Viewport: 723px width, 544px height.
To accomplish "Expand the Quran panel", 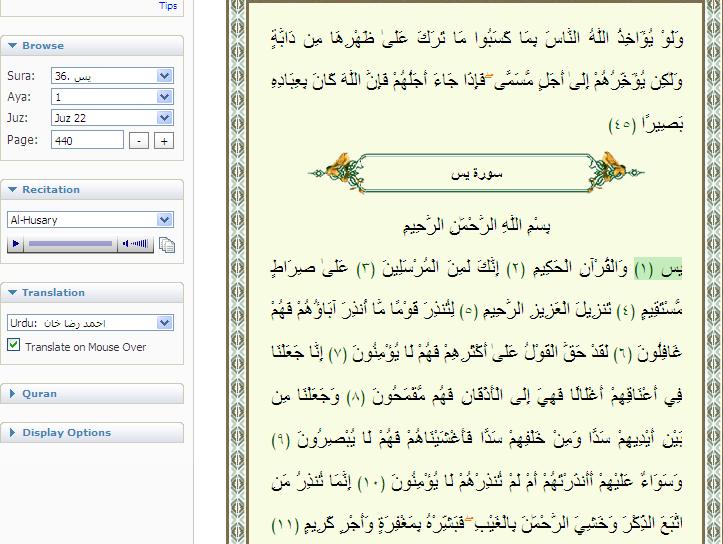I will [12, 394].
